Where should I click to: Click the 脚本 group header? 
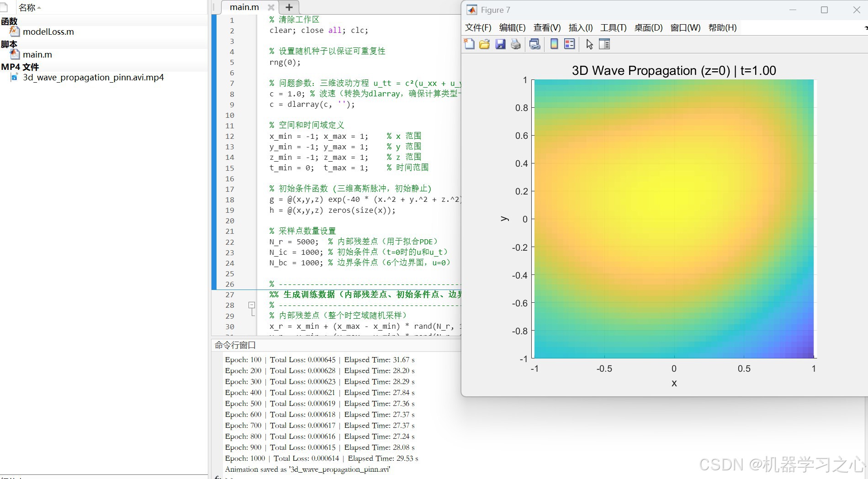click(x=9, y=44)
